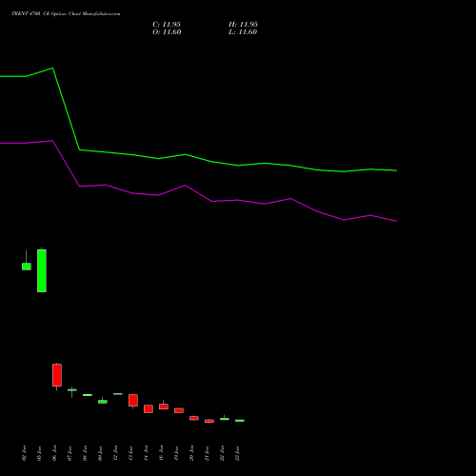
Task: Click the red candlestick for 13 Jan
Action: click(x=133, y=400)
